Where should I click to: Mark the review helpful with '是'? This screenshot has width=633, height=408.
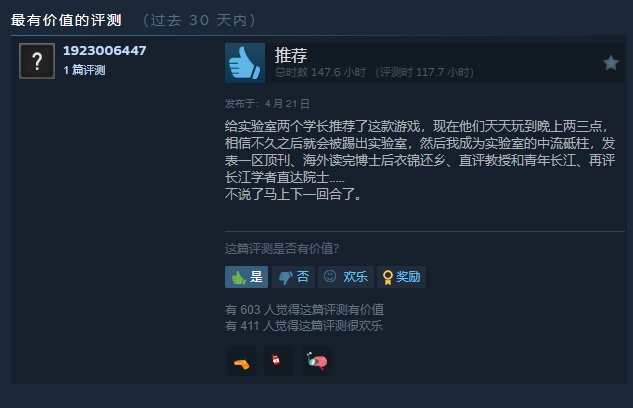point(246,277)
